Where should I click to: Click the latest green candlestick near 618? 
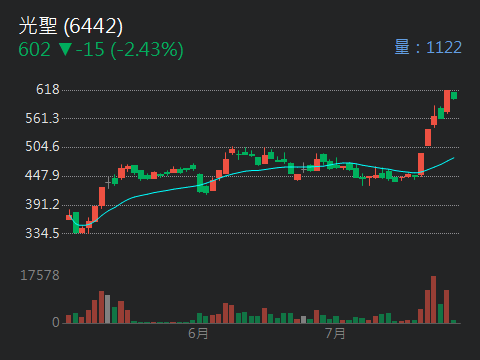(x=454, y=96)
